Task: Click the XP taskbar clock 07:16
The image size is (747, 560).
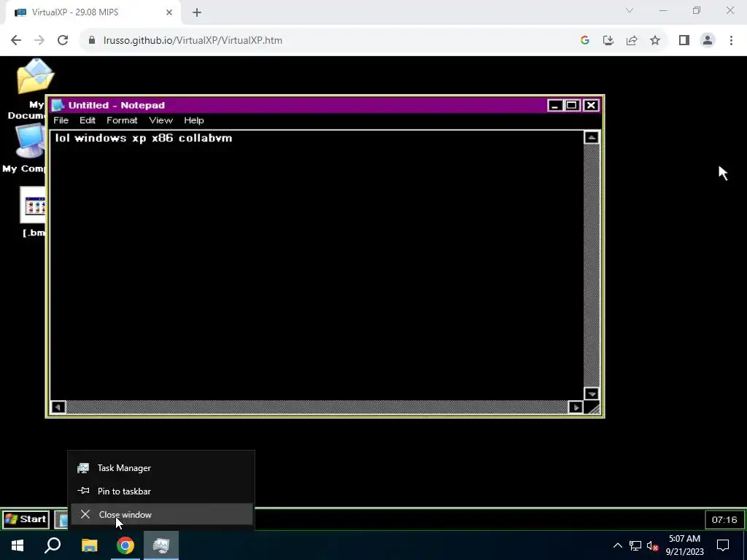Action: 724,519
